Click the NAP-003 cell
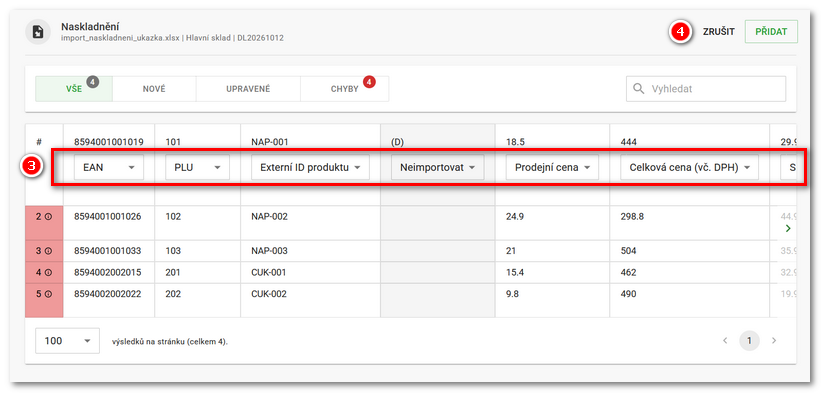The image size is (821, 393). click(270, 251)
